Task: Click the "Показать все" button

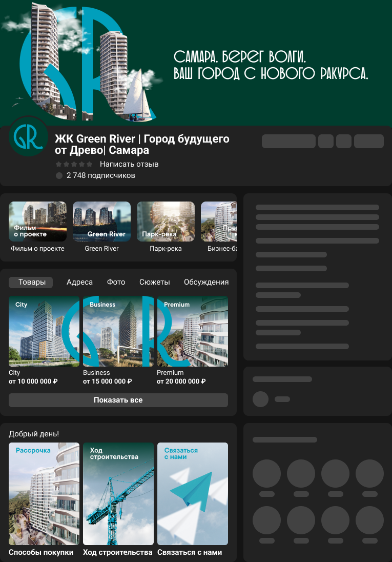Action: coord(118,400)
